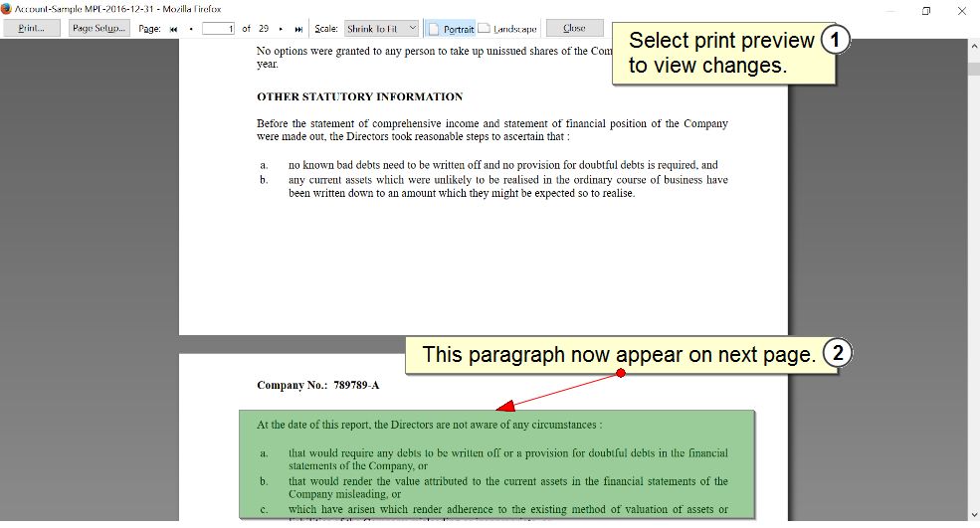The height and width of the screenshot is (528, 980).
Task: Jump to the last page
Action: (298, 29)
